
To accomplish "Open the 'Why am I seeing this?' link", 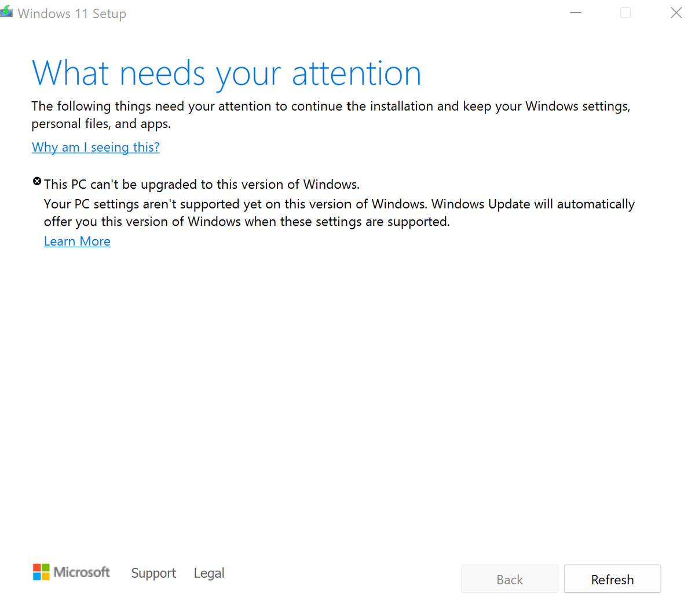I will (x=96, y=147).
